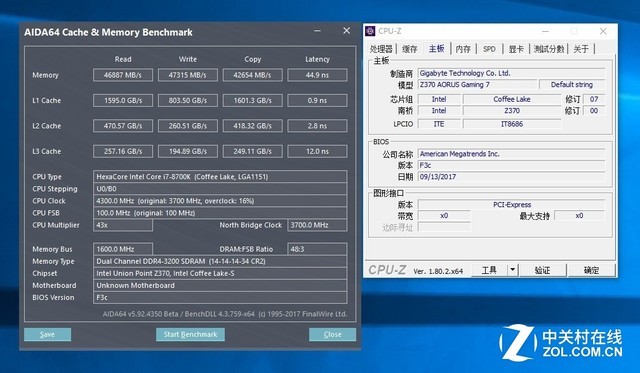Open the 关于 tab in CPU-Z
The height and width of the screenshot is (373, 640).
pos(581,49)
